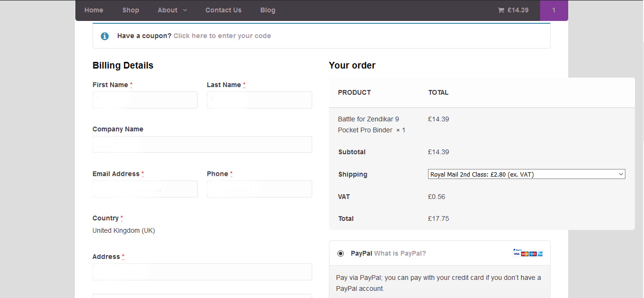This screenshot has height=298, width=644.
Task: Open the What is PayPal link
Action: click(x=400, y=253)
